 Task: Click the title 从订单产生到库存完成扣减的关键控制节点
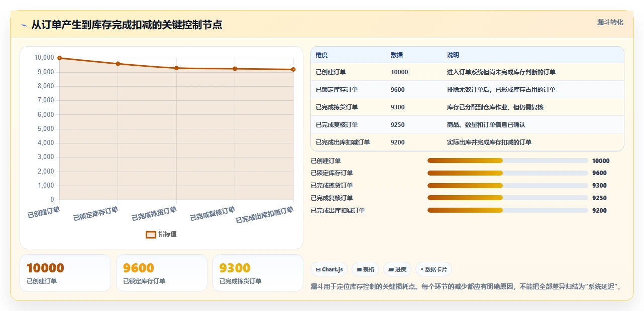[127, 25]
